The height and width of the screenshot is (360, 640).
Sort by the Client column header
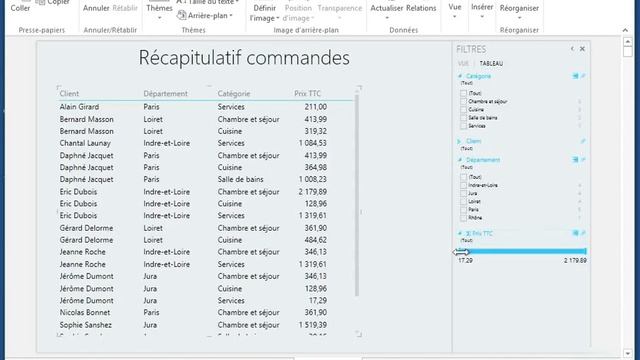pos(69,93)
